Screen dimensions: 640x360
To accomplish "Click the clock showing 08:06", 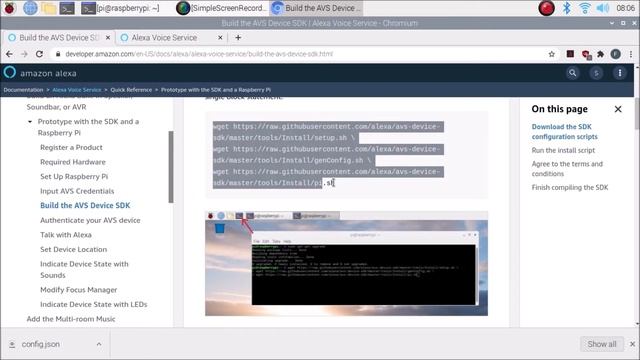I will point(625,8).
